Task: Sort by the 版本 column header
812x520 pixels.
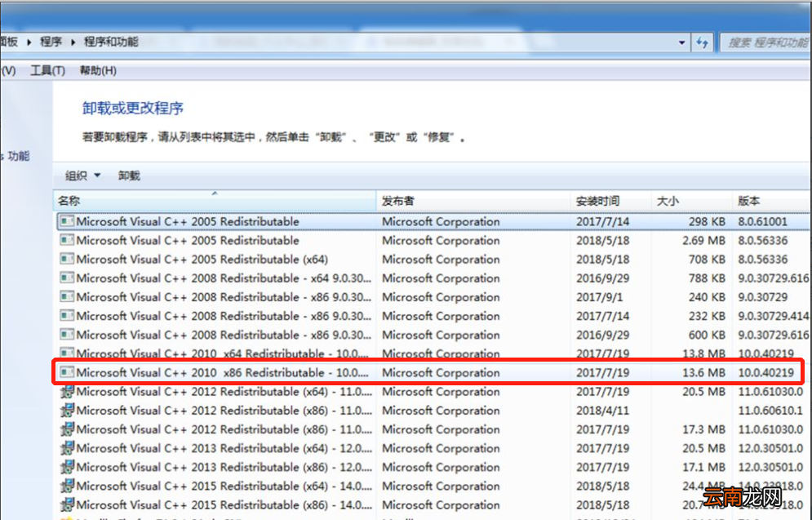Action: pyautogui.click(x=772, y=201)
